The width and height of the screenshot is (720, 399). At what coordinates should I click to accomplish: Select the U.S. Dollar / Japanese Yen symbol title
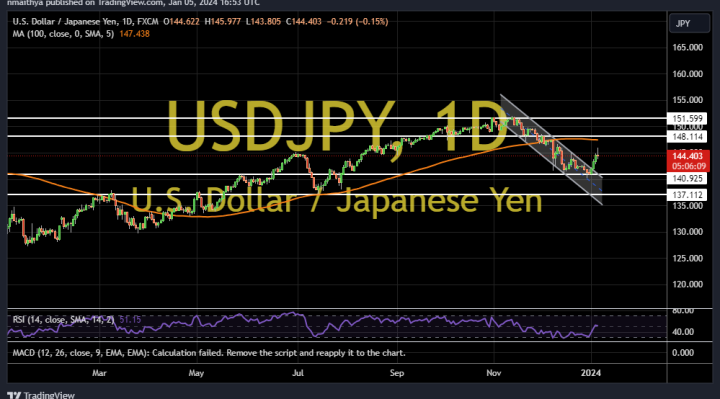point(64,21)
